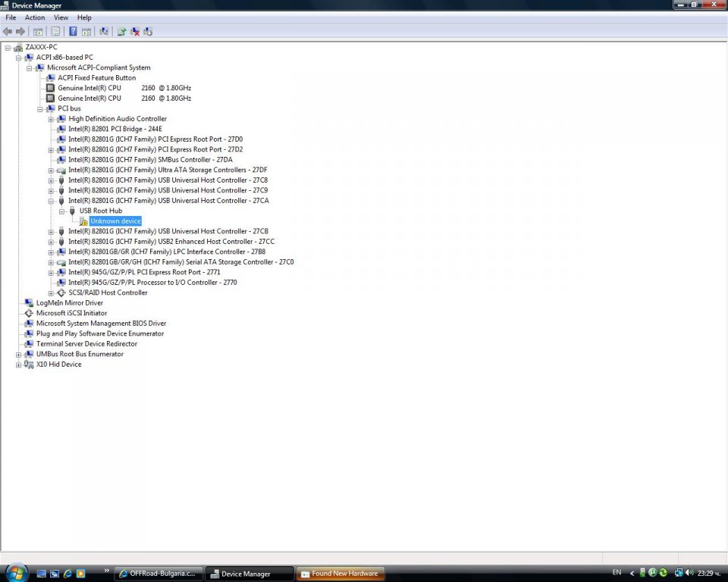Click Device Manager taskbar button
The image size is (728, 582).
coord(249,574)
